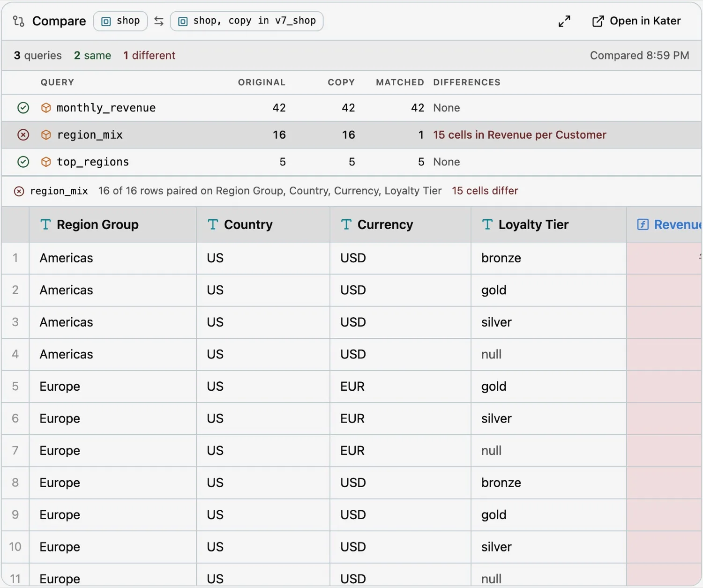Viewport: 703px width, 588px height.
Task: Click the green check icon for top_regions
Action: click(x=23, y=162)
